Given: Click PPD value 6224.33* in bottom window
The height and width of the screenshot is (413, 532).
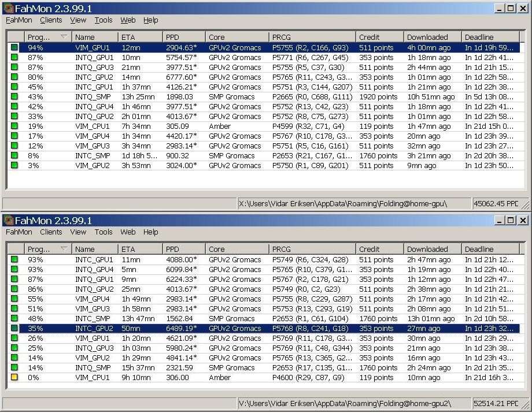Looking at the screenshot, I should coord(181,279).
